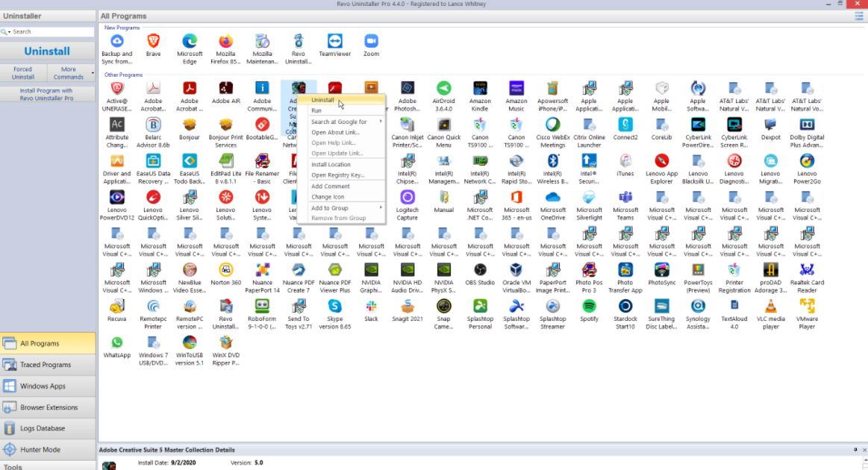868x470 pixels.
Task: Choose Install Location in context menu
Action: tap(341, 164)
